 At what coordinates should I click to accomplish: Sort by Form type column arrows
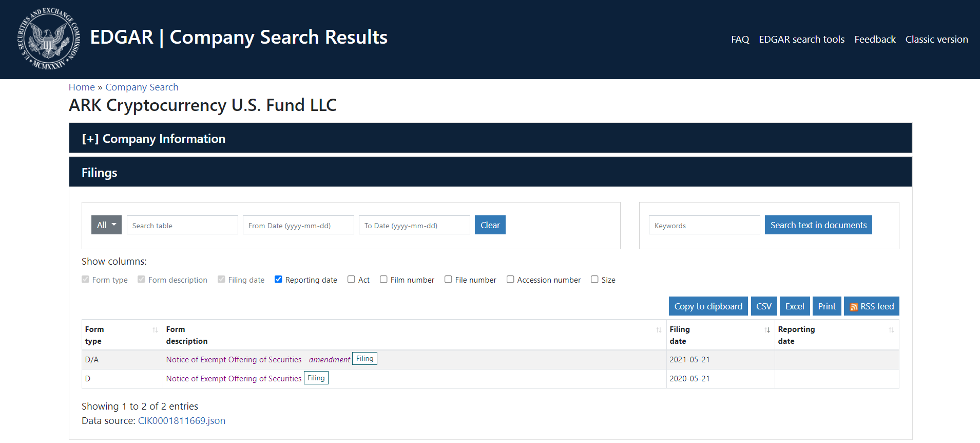pos(155,330)
